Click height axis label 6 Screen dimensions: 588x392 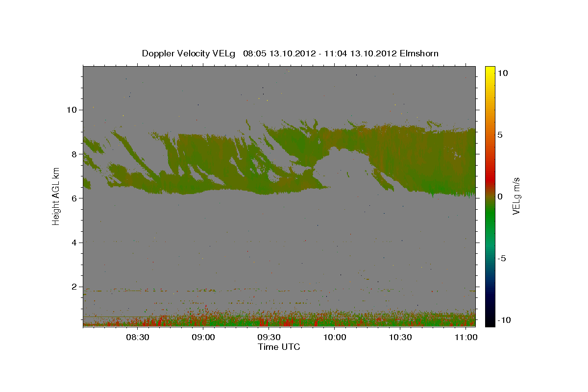coord(73,198)
